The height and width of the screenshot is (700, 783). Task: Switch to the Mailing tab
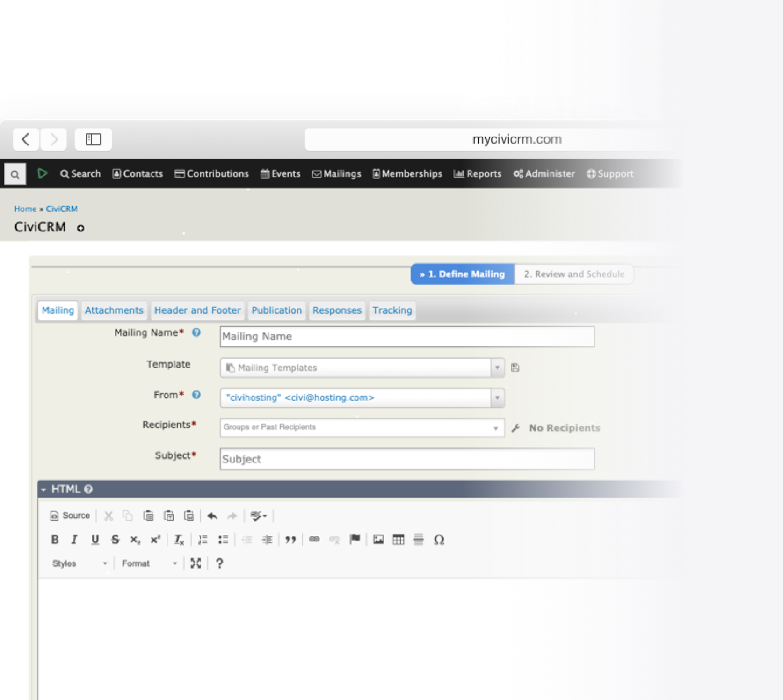[58, 310]
